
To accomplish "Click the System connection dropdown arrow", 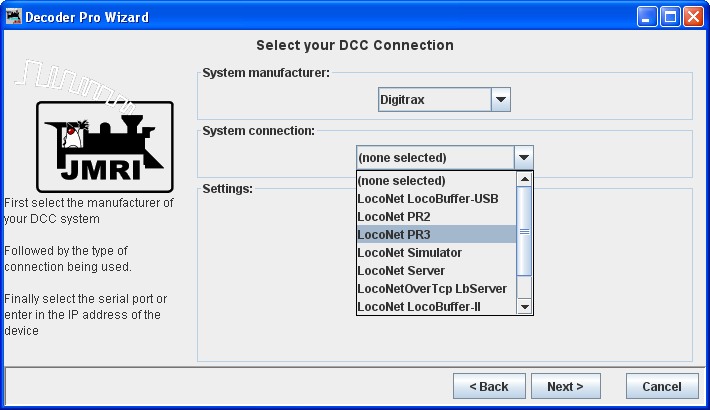I will click(x=523, y=157).
